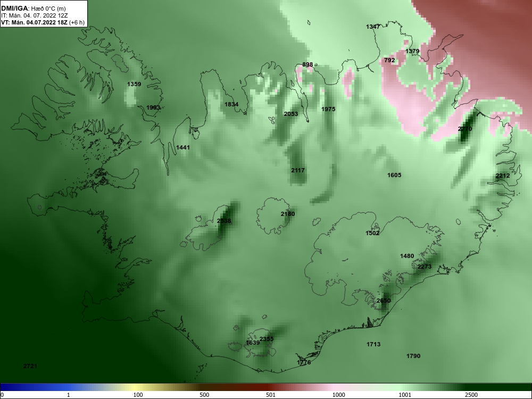Viewport: 532px width, 399px height.
Task: Select the 1713 value over the ocean
Action: (373, 344)
